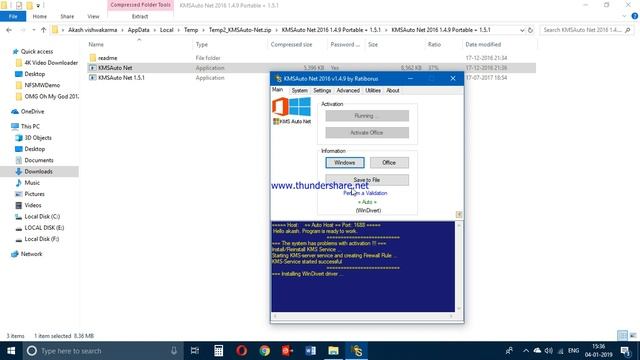Image resolution: width=640 pixels, height=360 pixels.
Task: Switch to details view in Explorer
Action: [622, 336]
